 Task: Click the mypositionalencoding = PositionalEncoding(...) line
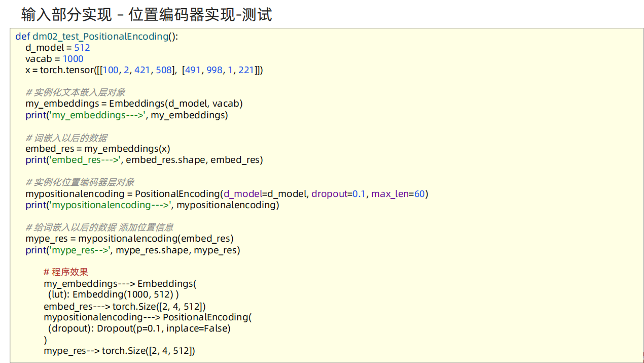pyautogui.click(x=227, y=194)
